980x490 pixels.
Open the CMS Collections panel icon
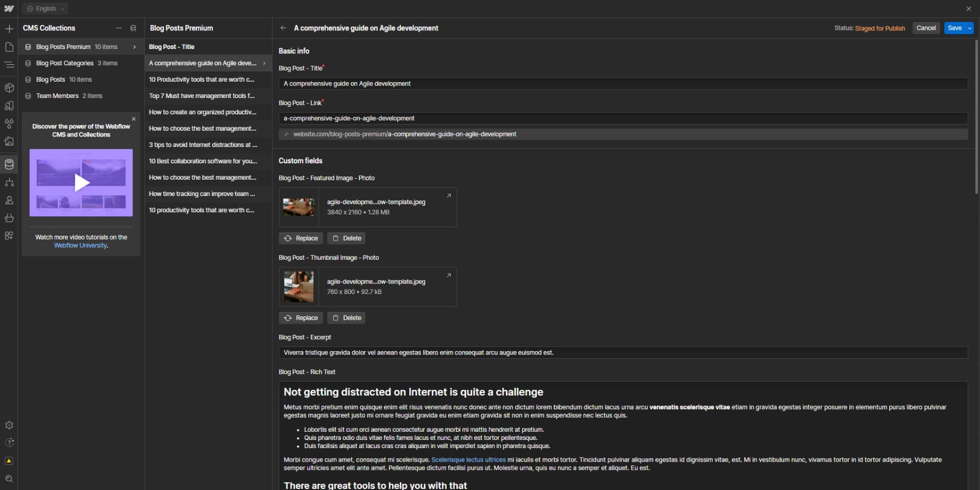(9, 164)
